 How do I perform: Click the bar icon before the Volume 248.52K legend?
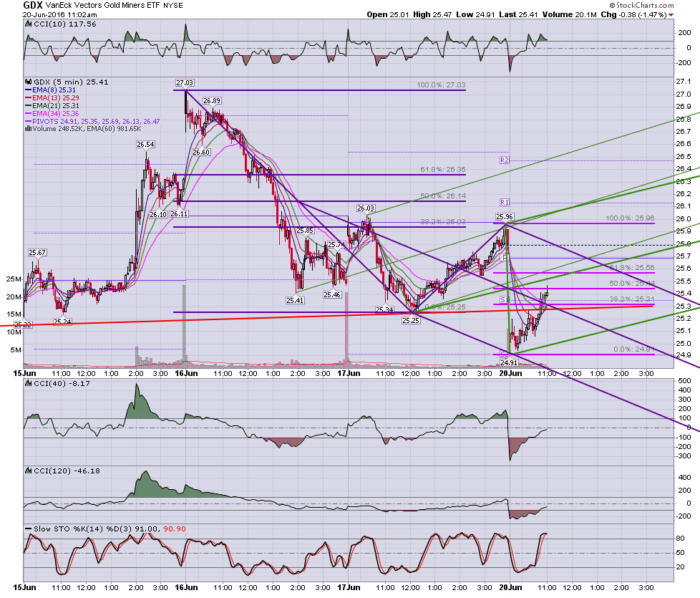pos(29,129)
